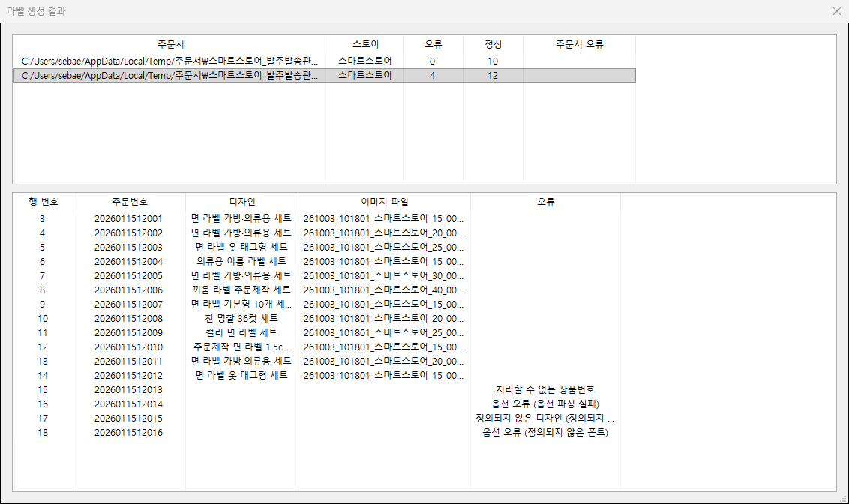Click the 스토어 column header
The image size is (849, 504).
pyautogui.click(x=365, y=44)
